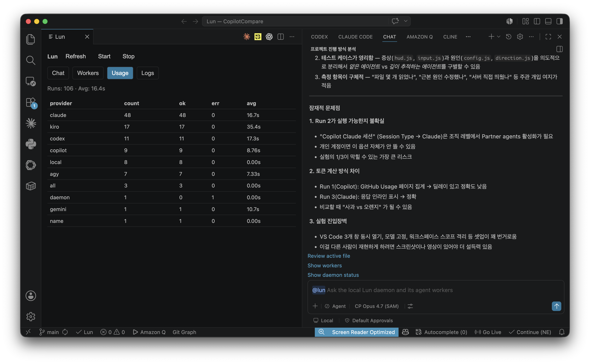This screenshot has width=590, height=364.
Task: Open the Accounts menu in activity bar
Action: click(x=31, y=296)
